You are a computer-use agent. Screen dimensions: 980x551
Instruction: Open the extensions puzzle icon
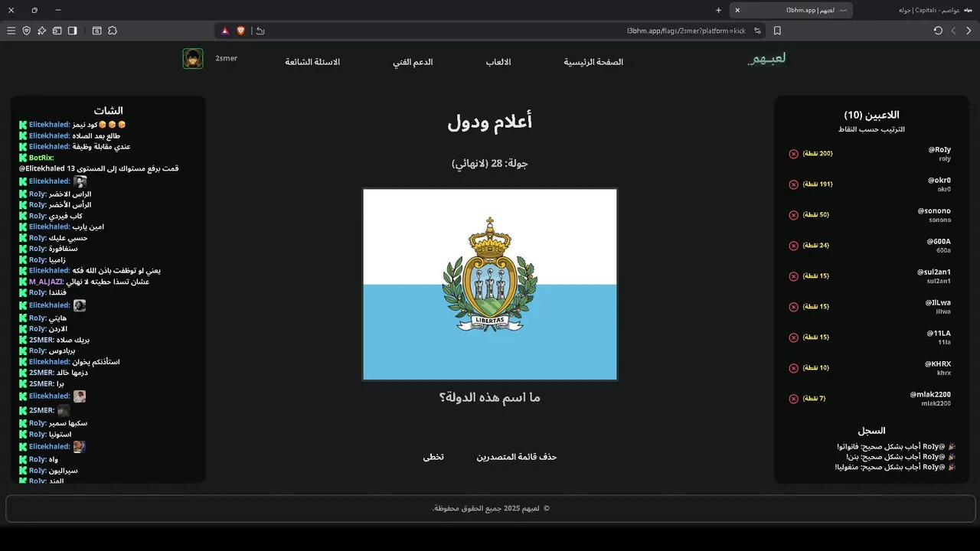click(x=113, y=31)
